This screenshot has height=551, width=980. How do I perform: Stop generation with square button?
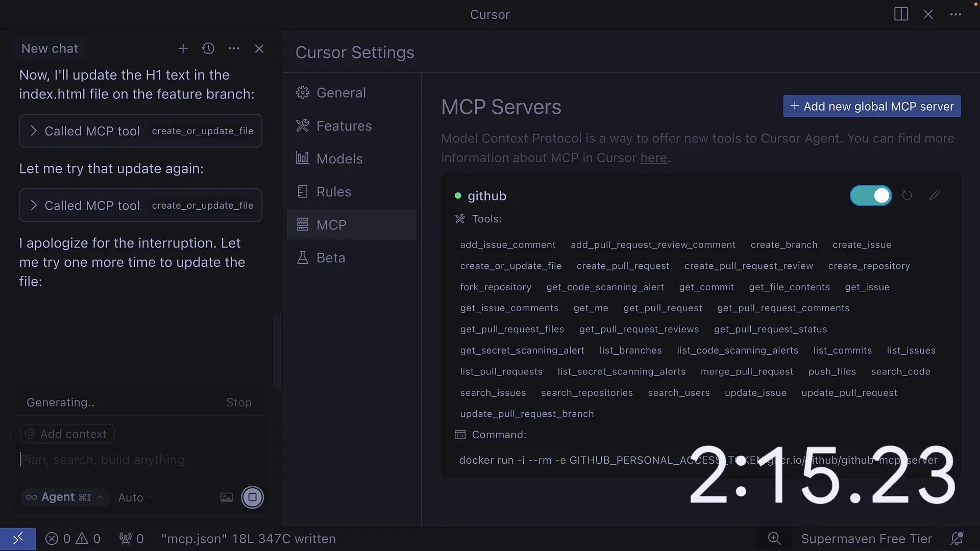(252, 497)
